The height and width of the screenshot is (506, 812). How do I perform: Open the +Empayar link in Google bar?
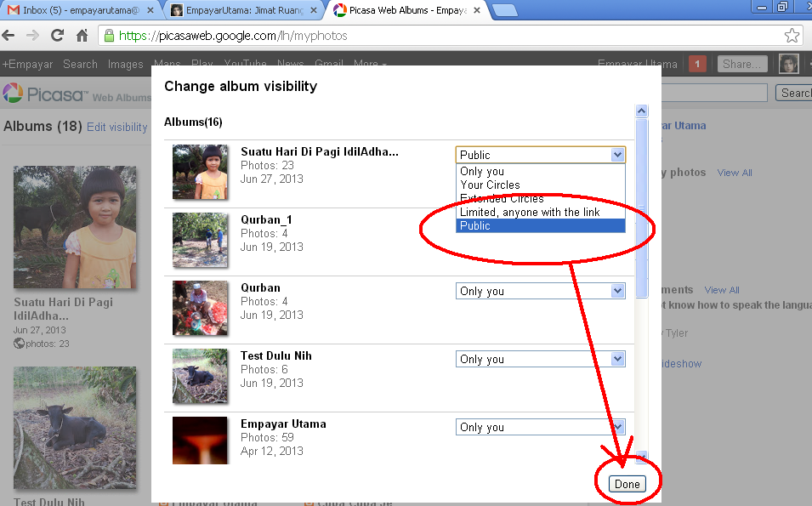[27, 65]
